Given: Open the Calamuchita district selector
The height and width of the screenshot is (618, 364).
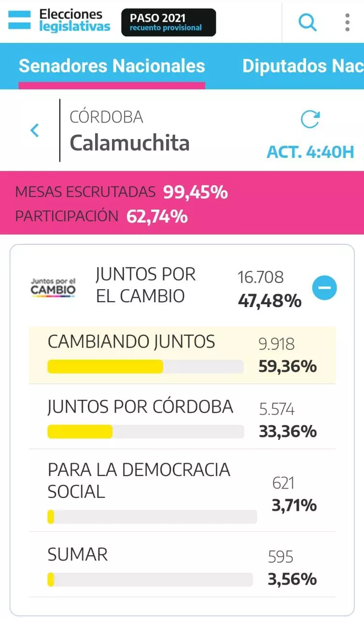Looking at the screenshot, I should coord(129,142).
